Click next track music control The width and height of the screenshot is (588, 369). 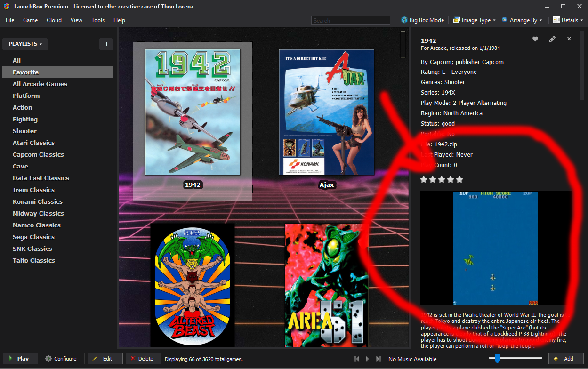click(378, 359)
